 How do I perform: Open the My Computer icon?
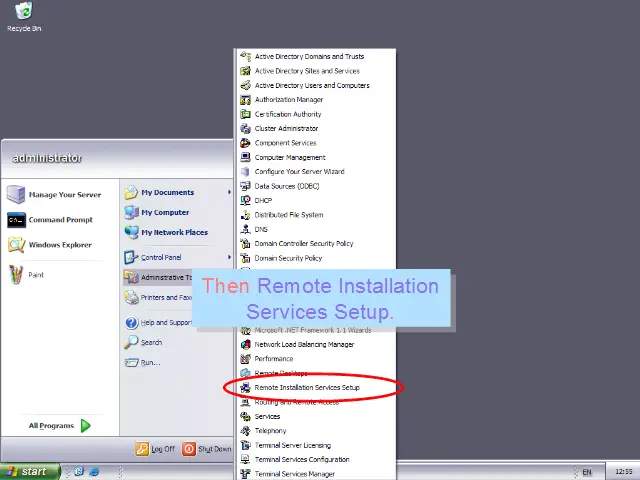pos(131,212)
